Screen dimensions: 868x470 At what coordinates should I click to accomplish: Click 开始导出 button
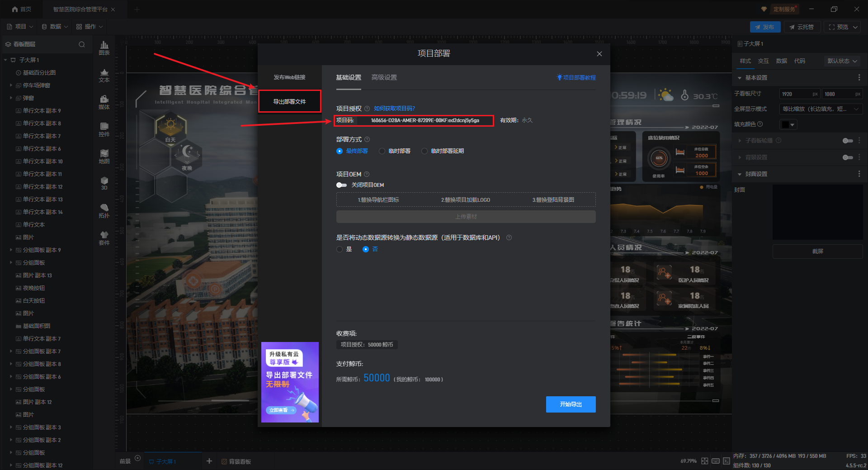tap(571, 404)
